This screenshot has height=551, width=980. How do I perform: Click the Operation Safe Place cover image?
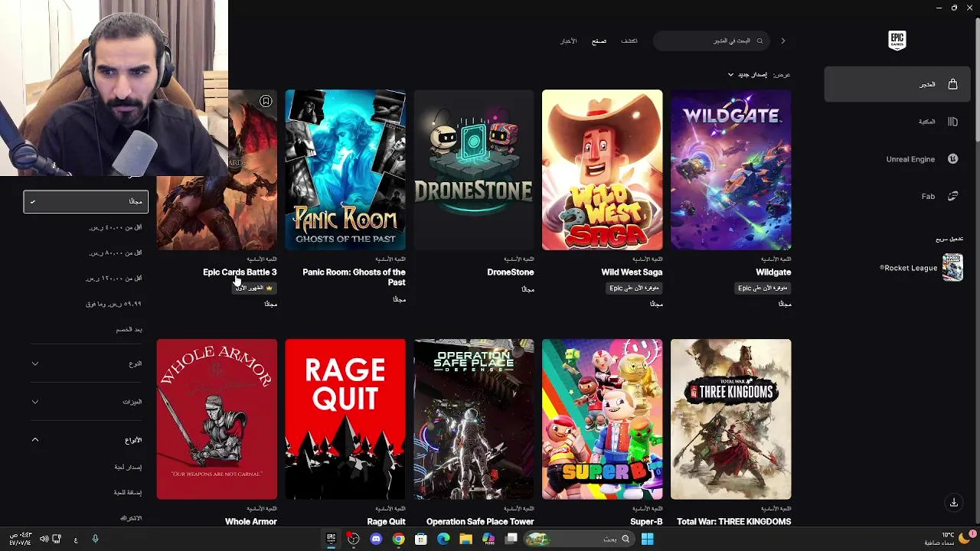474,419
